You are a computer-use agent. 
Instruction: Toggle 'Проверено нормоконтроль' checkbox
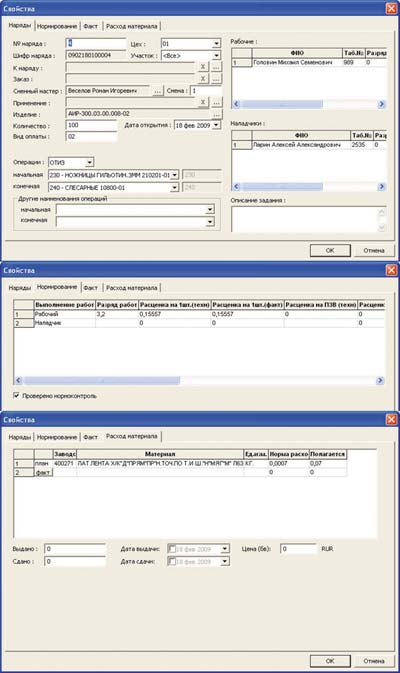(x=17, y=395)
